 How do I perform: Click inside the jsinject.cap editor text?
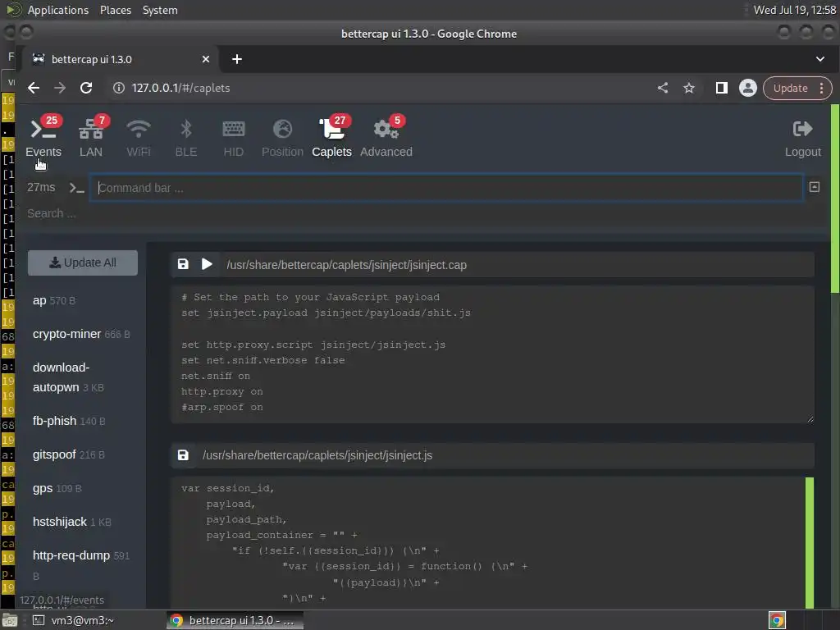(492, 354)
